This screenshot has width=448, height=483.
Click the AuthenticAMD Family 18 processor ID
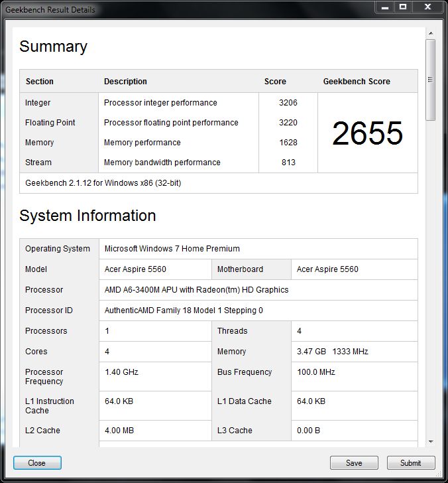pyautogui.click(x=184, y=310)
